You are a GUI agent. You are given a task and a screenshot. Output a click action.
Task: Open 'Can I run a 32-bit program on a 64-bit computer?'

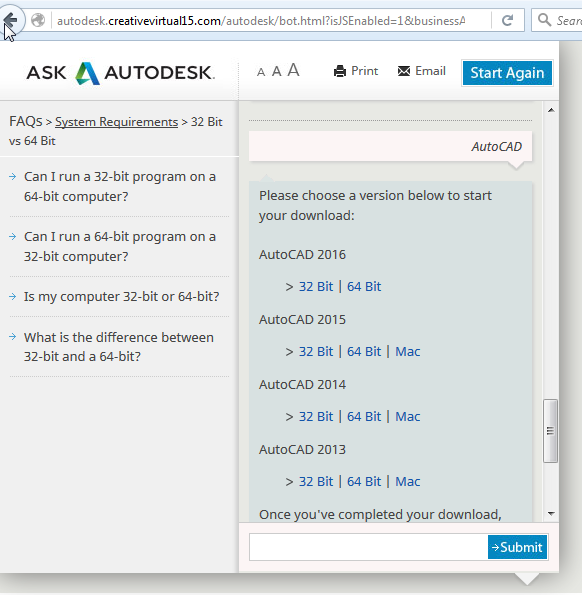pos(120,186)
